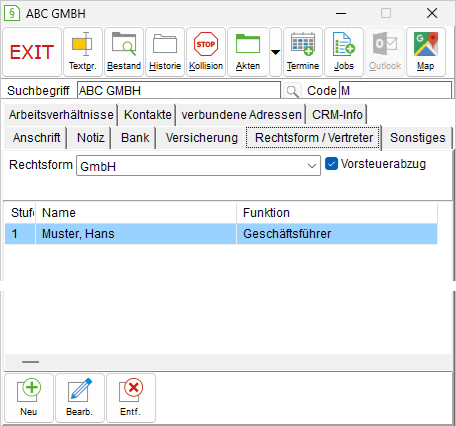The width and height of the screenshot is (456, 426).
Task: Edit the entry with Bearb. pencil button
Action: pyautogui.click(x=80, y=398)
